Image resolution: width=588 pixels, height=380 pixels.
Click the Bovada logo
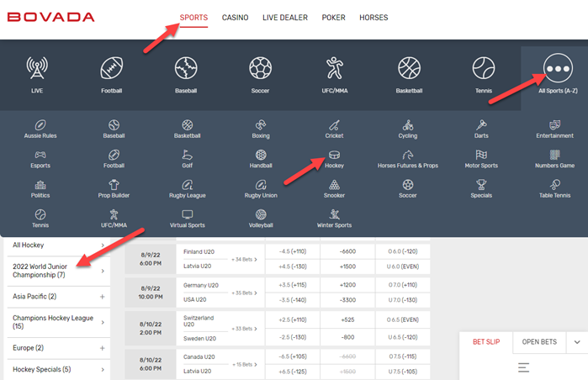point(51,18)
